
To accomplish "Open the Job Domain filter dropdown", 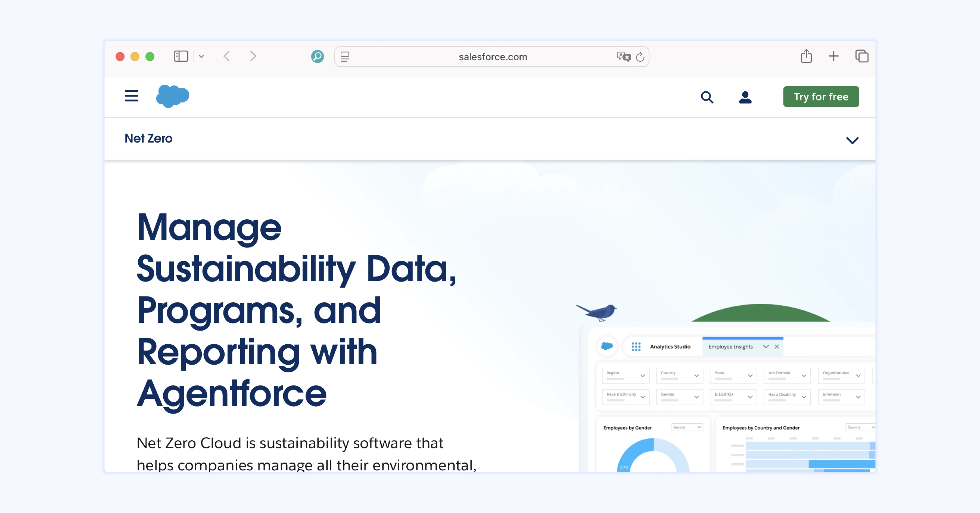I will [x=787, y=376].
